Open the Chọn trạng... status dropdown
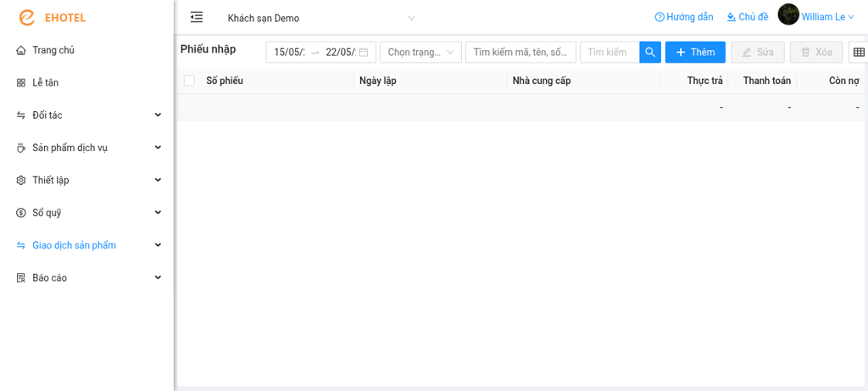Image resolution: width=868 pixels, height=391 pixels. pos(420,52)
